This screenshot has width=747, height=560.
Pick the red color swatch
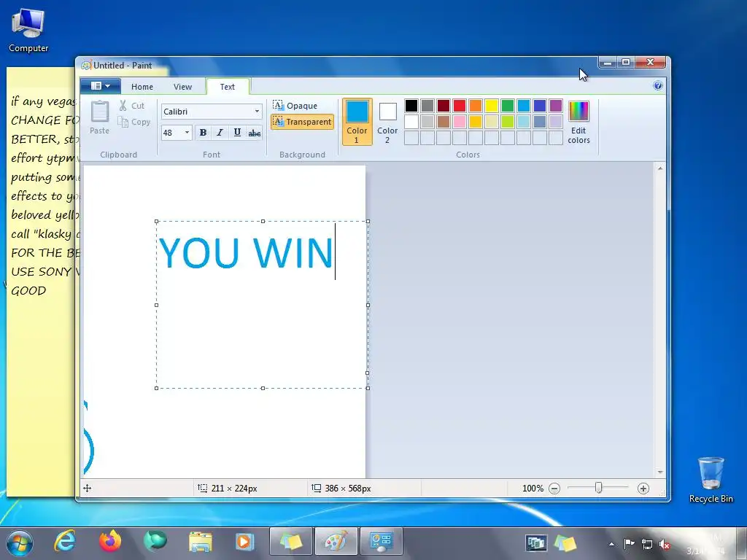click(x=460, y=105)
